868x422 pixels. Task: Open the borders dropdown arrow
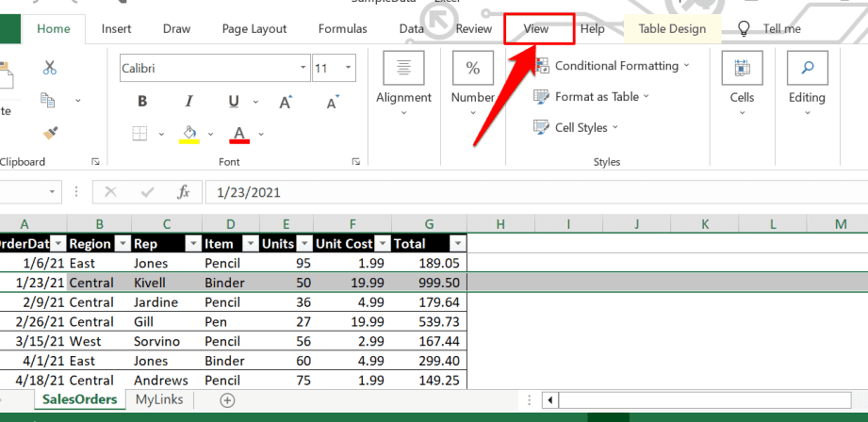point(161,134)
